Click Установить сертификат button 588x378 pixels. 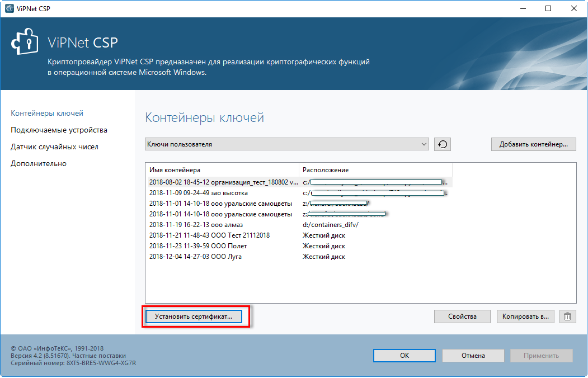point(194,316)
